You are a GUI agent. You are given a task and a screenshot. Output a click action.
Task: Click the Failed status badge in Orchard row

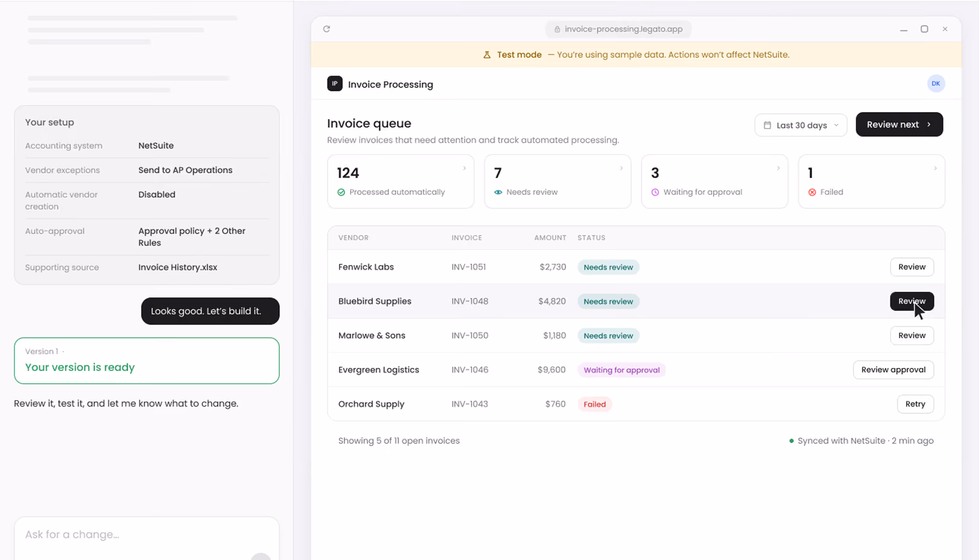[594, 405]
